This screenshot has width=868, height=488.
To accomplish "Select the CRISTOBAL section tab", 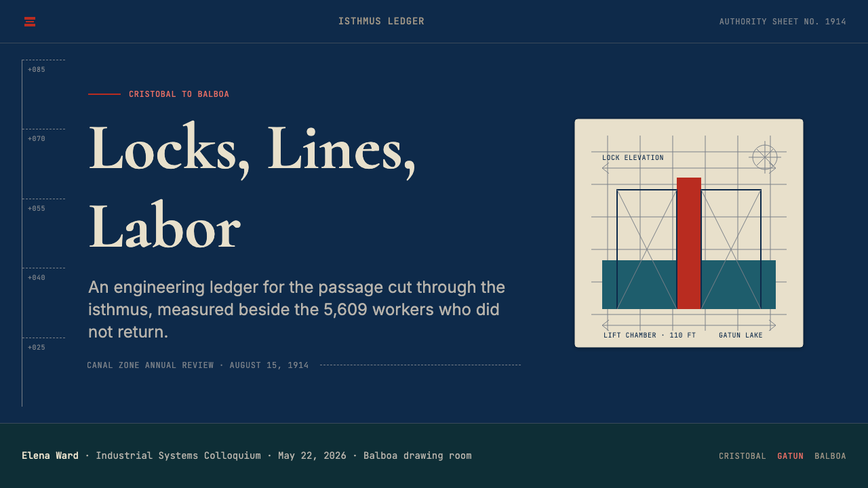I will [x=743, y=456].
